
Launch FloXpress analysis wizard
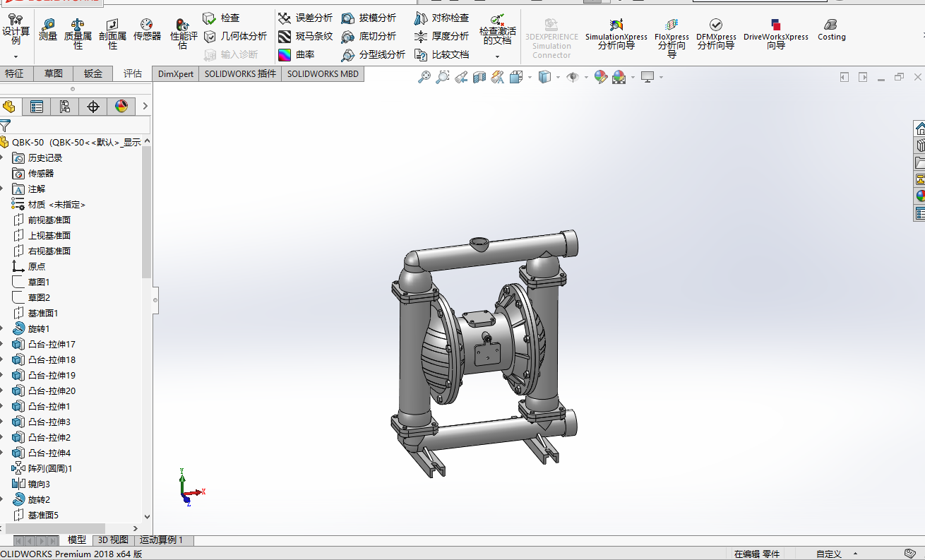click(672, 39)
